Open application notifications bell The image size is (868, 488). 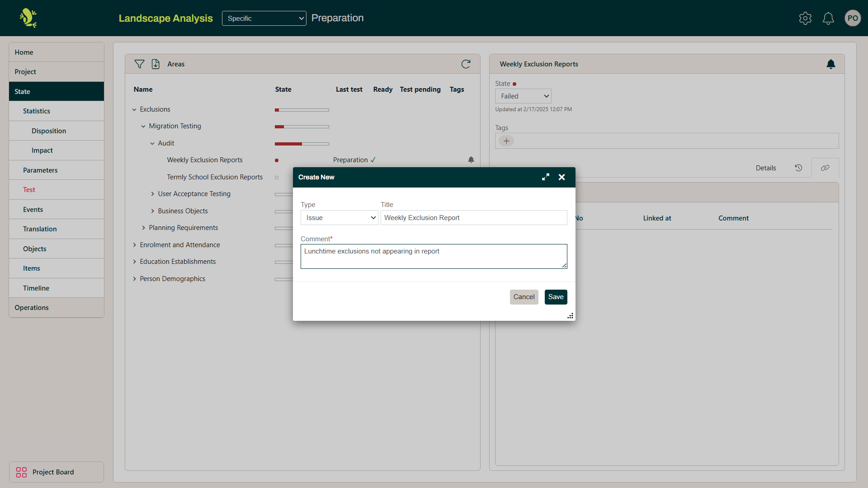[x=828, y=18]
